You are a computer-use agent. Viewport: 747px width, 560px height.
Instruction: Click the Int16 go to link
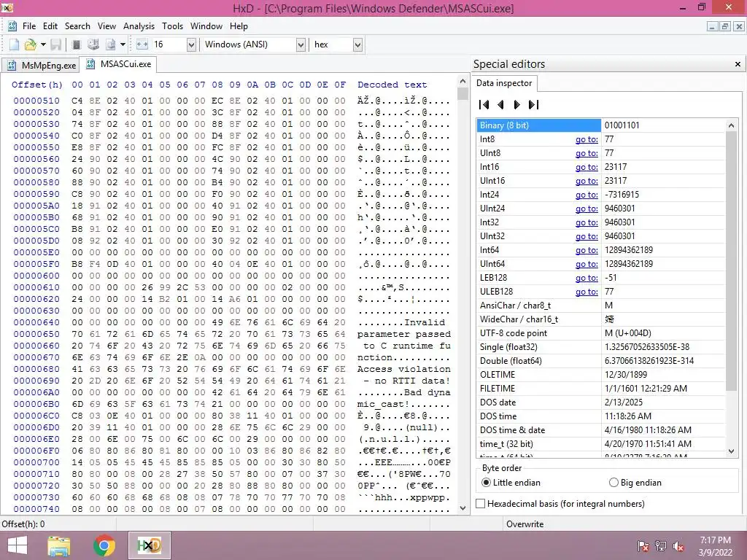[587, 167]
